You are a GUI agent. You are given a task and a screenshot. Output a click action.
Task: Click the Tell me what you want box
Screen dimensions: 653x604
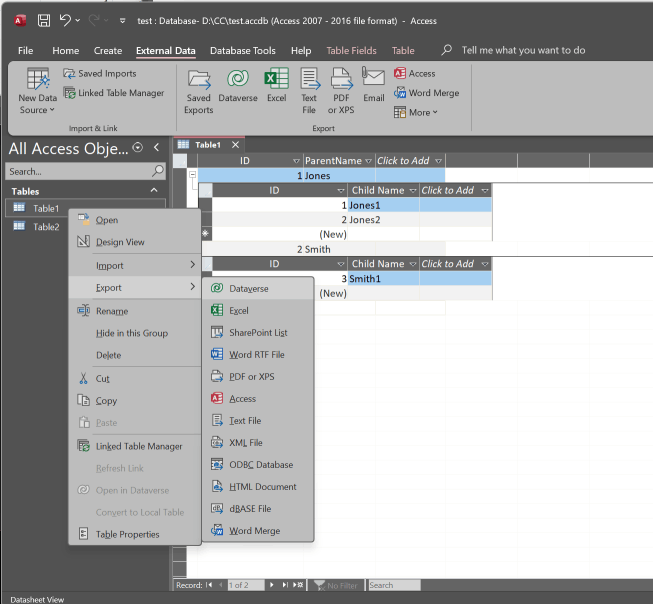click(523, 50)
